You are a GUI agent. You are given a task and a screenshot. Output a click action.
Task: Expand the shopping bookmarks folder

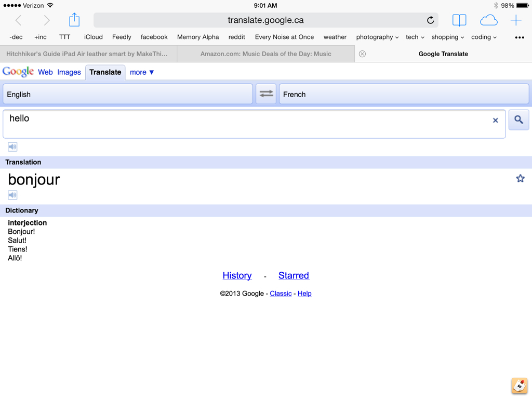coord(448,37)
